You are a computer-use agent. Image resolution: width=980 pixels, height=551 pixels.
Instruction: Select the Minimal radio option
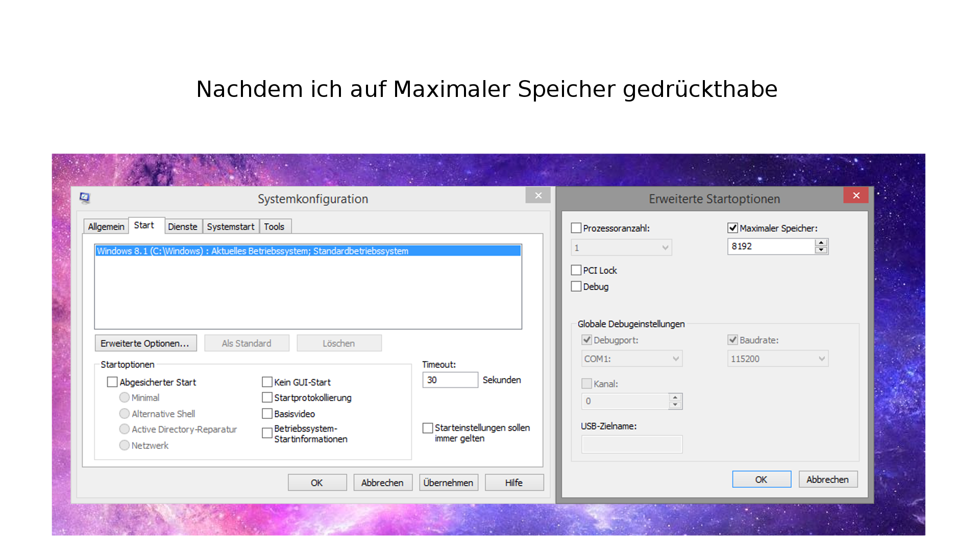click(x=124, y=397)
